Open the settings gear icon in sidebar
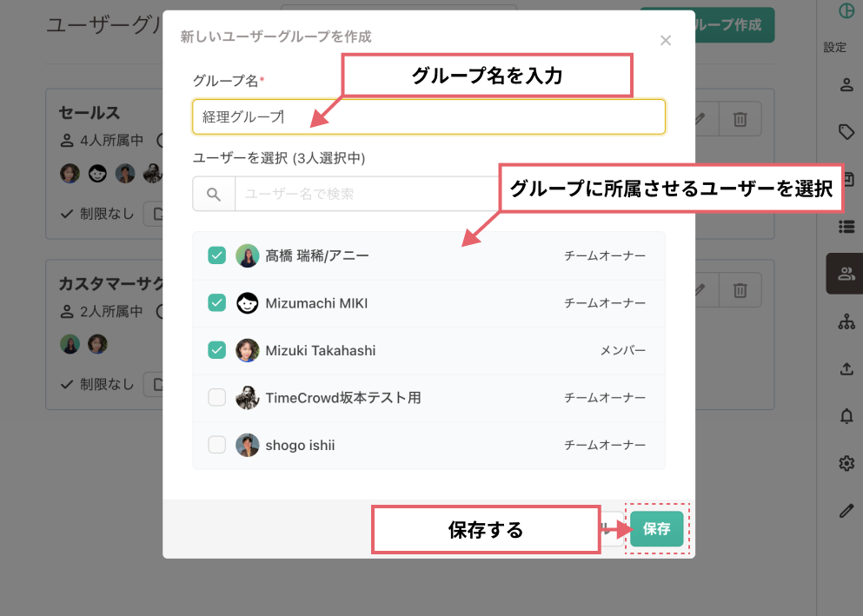The image size is (863, 616). pyautogui.click(x=846, y=463)
